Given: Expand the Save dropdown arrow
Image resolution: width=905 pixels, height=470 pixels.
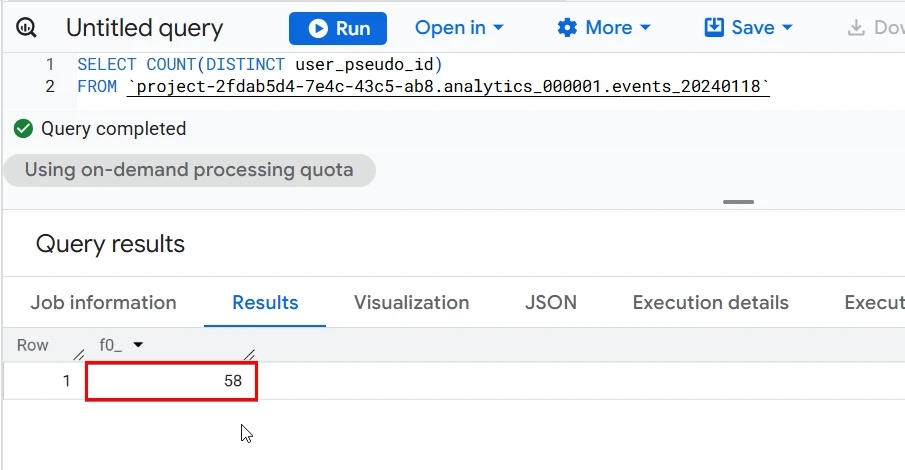Looking at the screenshot, I should [x=787, y=27].
